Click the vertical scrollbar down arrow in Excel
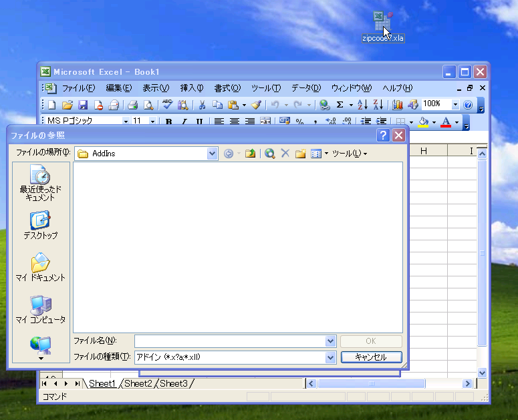 (482, 373)
